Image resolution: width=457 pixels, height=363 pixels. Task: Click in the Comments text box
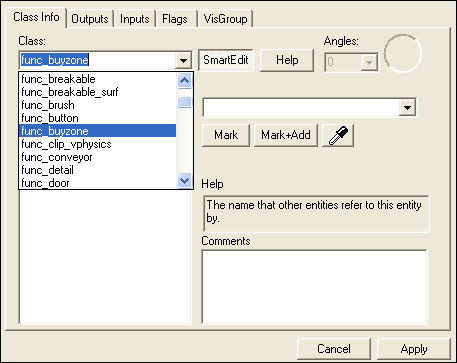pos(314,287)
